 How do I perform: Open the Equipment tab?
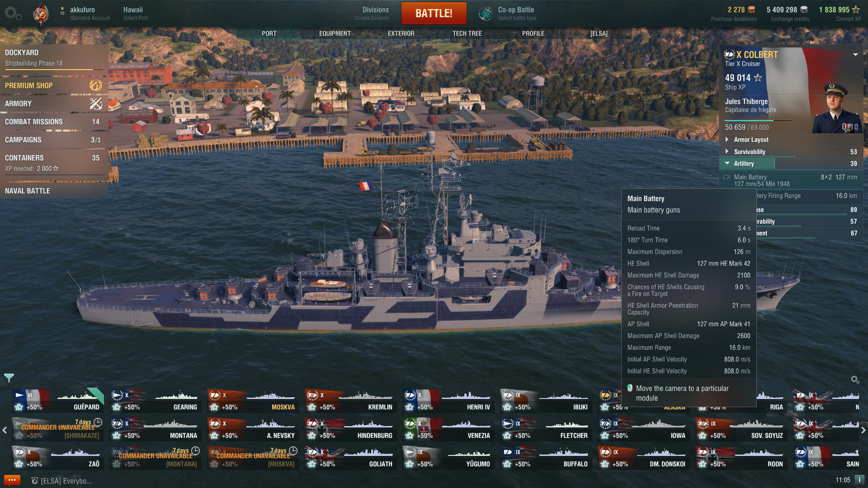pos(335,33)
